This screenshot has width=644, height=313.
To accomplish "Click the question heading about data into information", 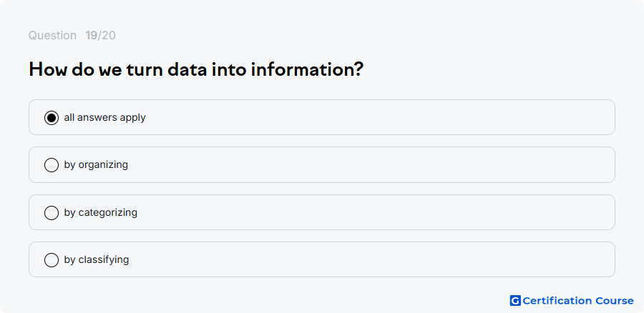I will click(x=196, y=69).
